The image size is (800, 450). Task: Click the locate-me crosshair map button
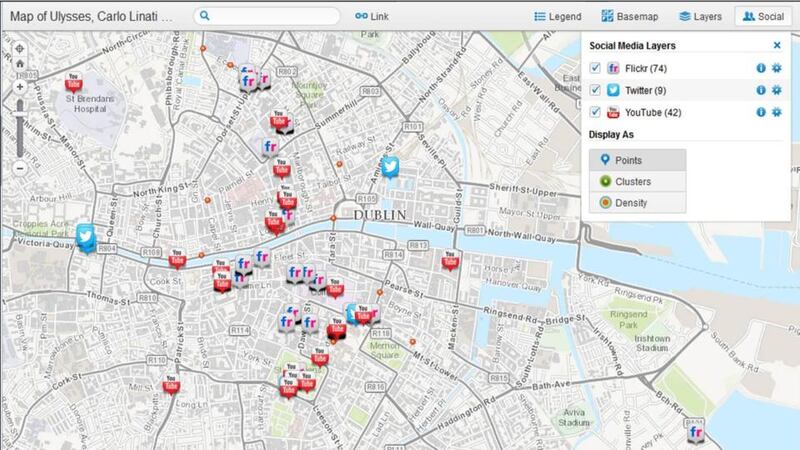click(20, 48)
